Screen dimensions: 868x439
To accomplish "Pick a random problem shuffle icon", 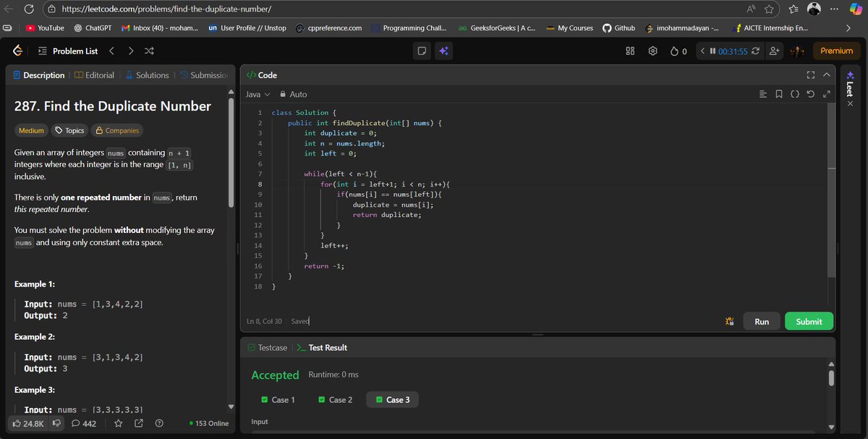I will (149, 51).
